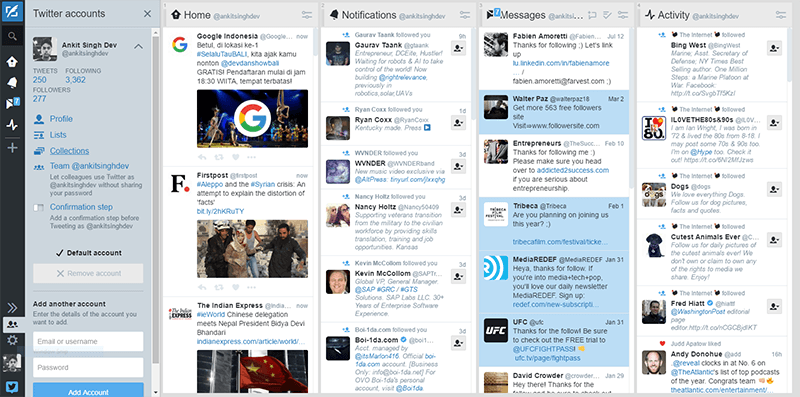
Task: Click the user avatar in the bottom sidebar
Action: point(12,363)
